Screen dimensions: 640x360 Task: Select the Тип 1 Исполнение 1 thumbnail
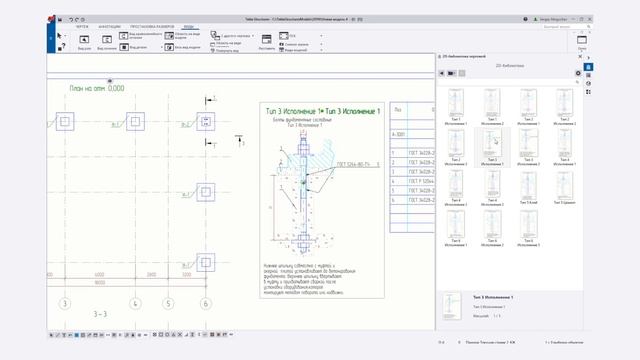pos(456,107)
